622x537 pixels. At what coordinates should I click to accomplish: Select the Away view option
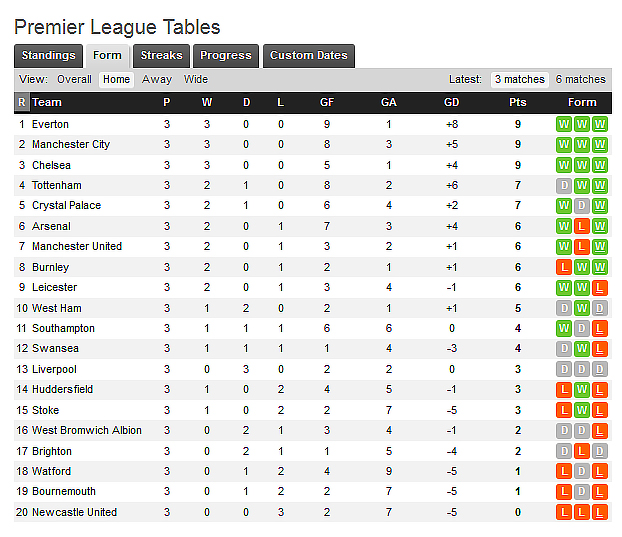point(157,79)
